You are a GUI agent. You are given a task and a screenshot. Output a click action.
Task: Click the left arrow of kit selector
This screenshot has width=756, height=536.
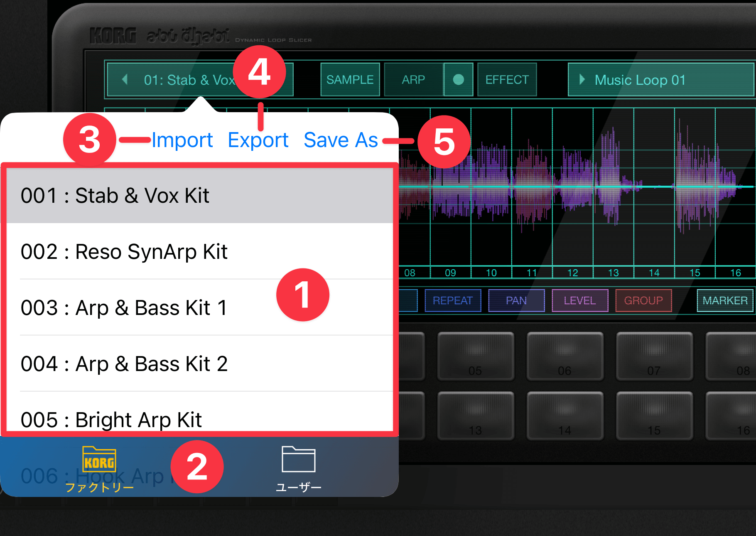(125, 79)
